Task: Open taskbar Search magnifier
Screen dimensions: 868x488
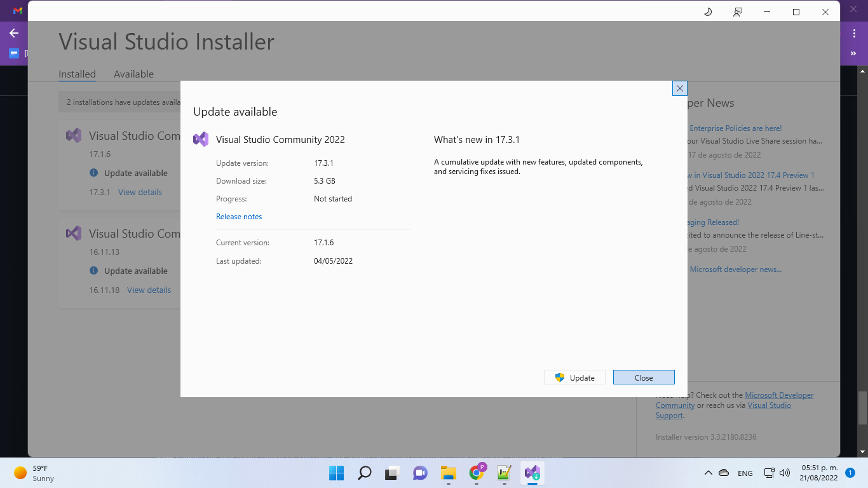Action: click(364, 473)
